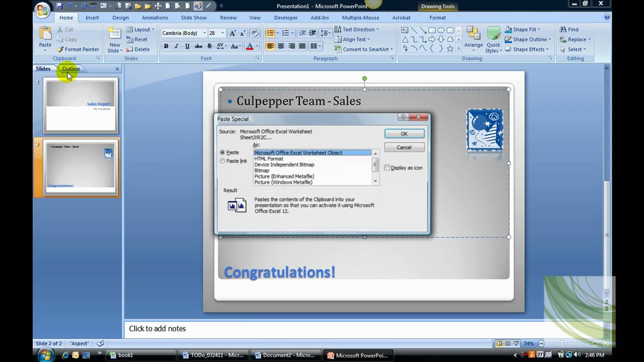644x362 pixels.
Task: Click OK in Paste Special dialog
Action: click(404, 134)
